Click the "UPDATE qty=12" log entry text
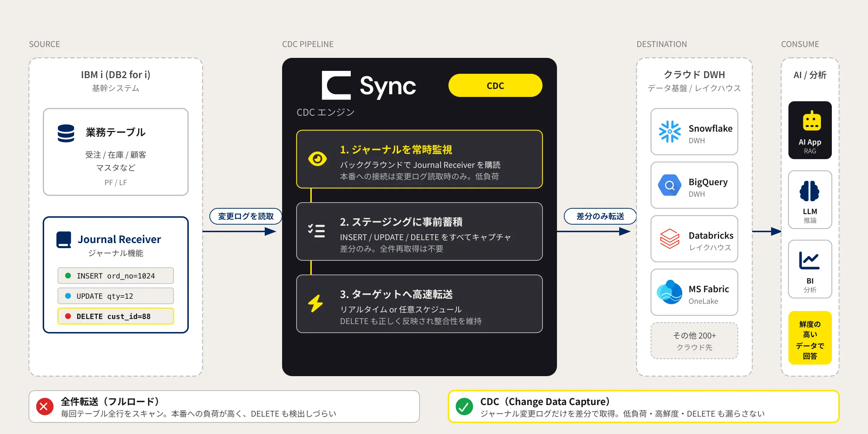The image size is (868, 434). click(105, 296)
